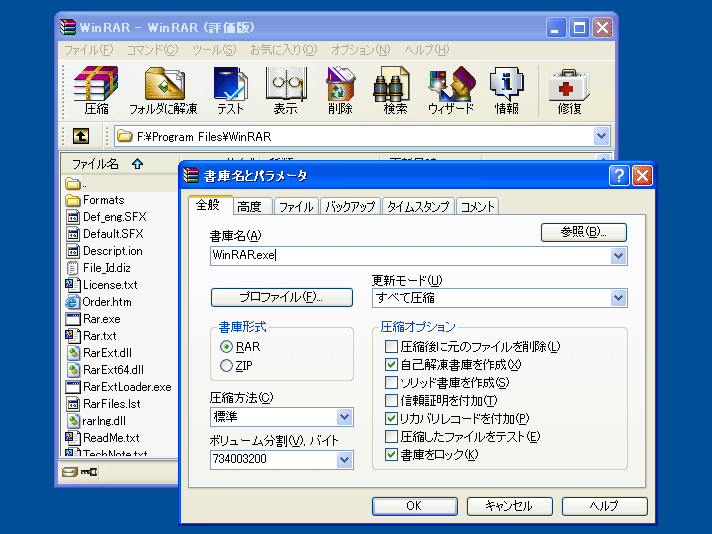Viewport: 712px width, 534px height.
Task: Open the 書庫名 archive name dropdown arrow
Action: [x=618, y=256]
